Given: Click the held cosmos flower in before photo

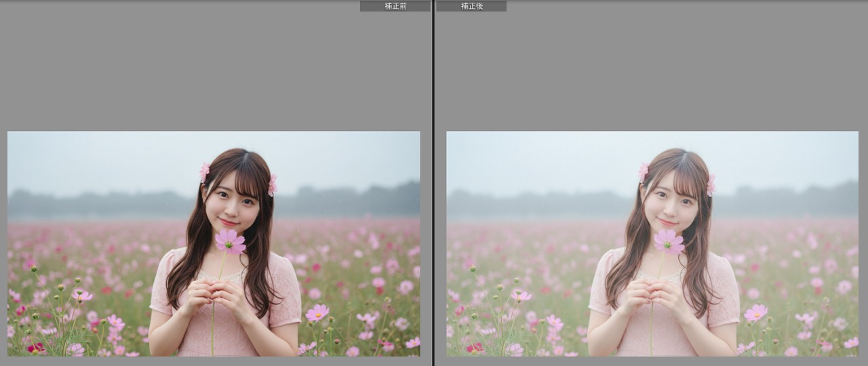Looking at the screenshot, I should tap(231, 241).
